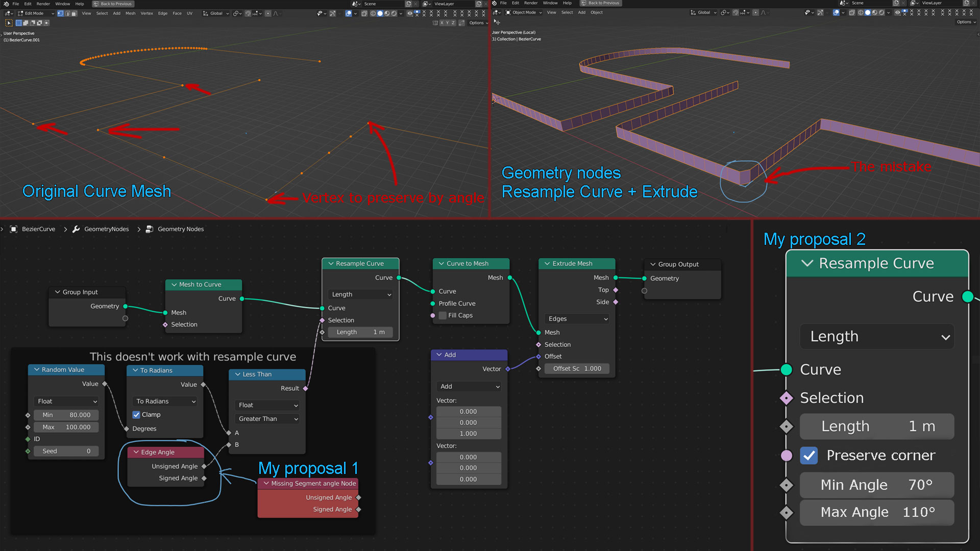Toggle overlays in right Object Mode viewport
This screenshot has height=551, width=980.
click(x=836, y=12)
